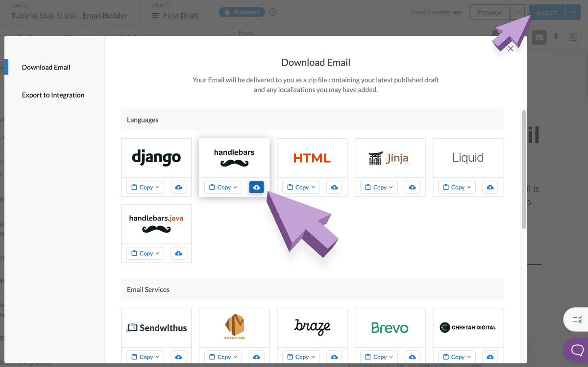Open the Copy dropdown under Amazon SES
Viewport: 588px width, 367px height.
pyautogui.click(x=223, y=357)
